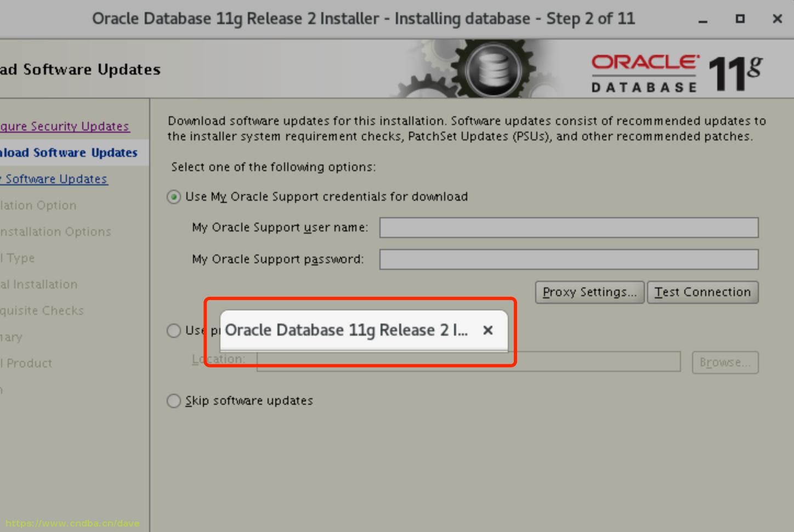Close the Oracle installer window

pos(776,19)
